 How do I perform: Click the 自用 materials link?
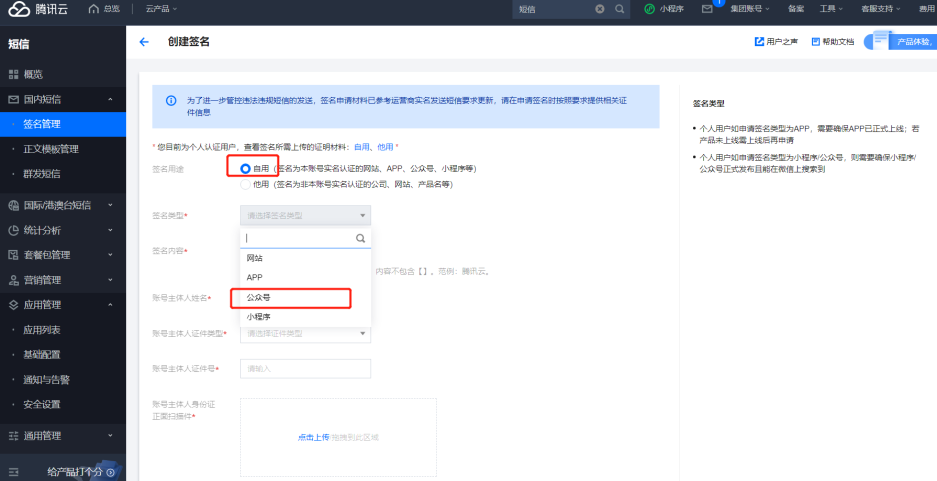[x=362, y=147]
